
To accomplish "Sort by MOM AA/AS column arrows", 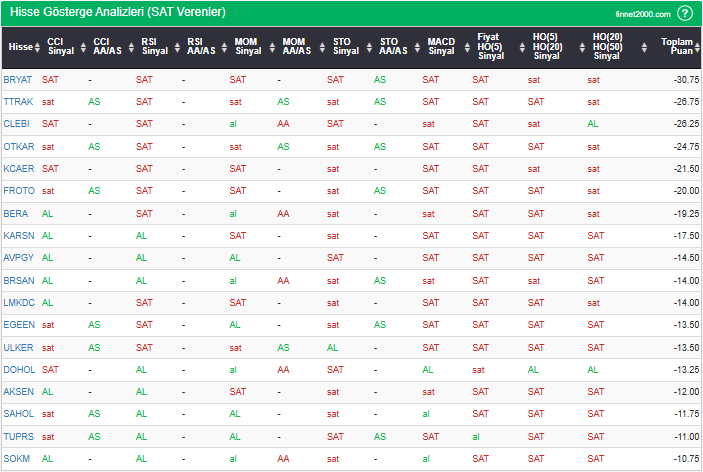I will click(x=322, y=47).
